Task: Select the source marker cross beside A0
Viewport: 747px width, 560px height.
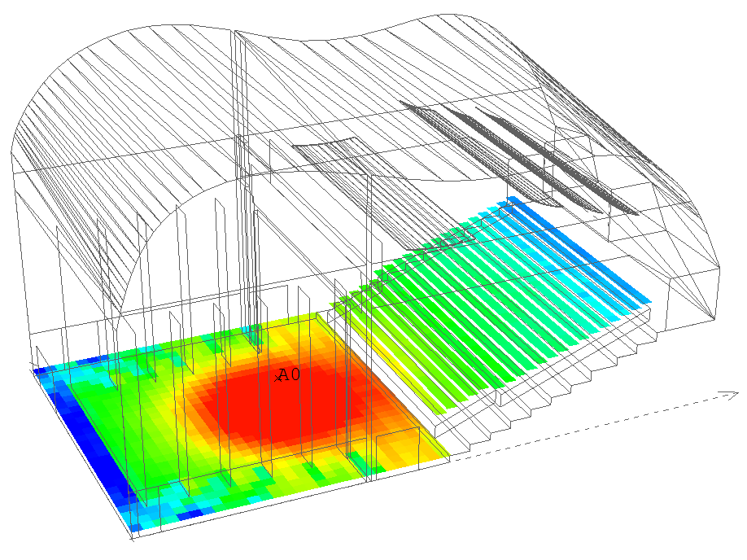Action: point(278,379)
